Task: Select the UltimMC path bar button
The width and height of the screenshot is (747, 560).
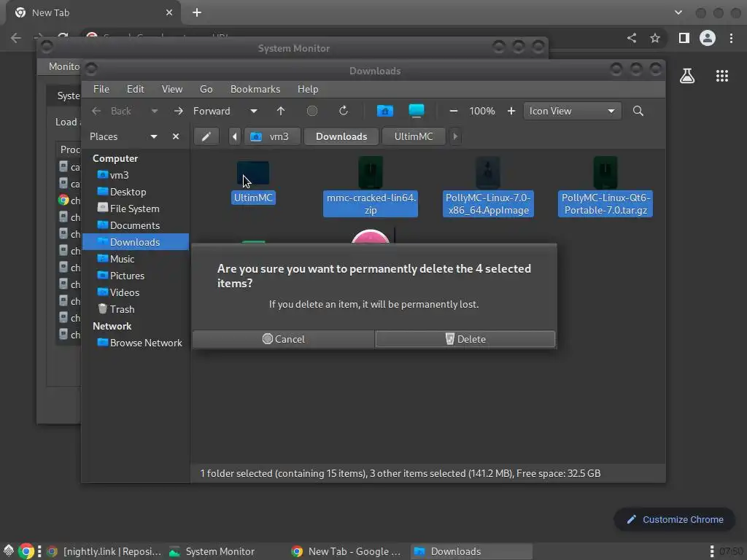Action: tap(414, 136)
